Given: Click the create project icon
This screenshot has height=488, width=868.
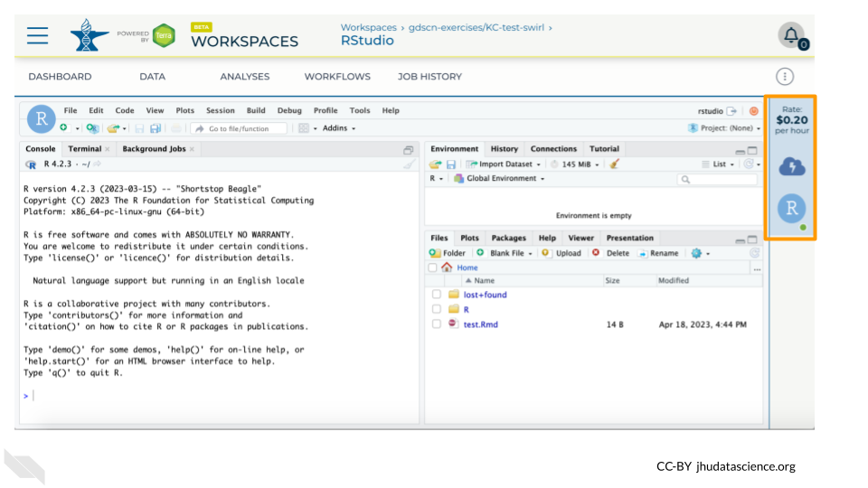Looking at the screenshot, I should (92, 128).
